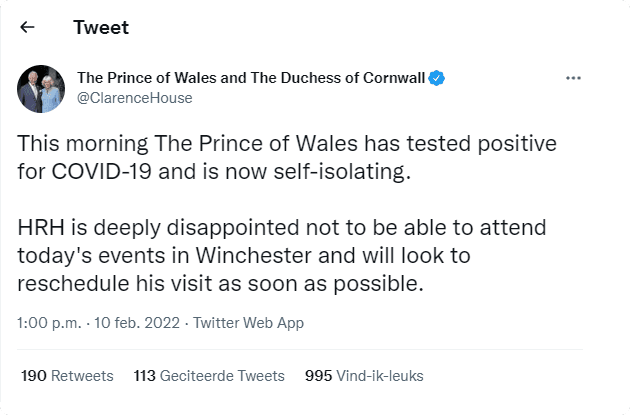Open the Prince of Wales account name
This screenshot has width=630, height=415.
point(250,78)
